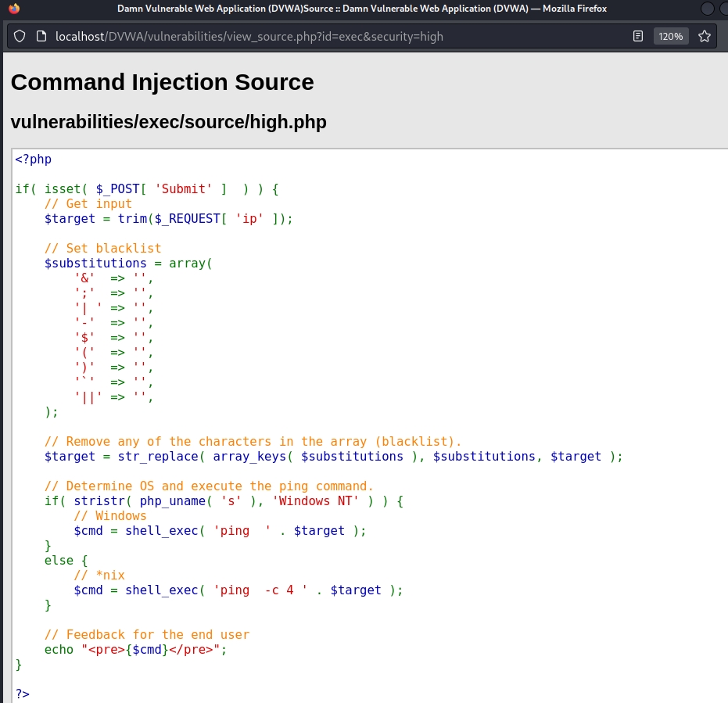Click the Command Injection Source heading
728x703 pixels.
tap(162, 82)
